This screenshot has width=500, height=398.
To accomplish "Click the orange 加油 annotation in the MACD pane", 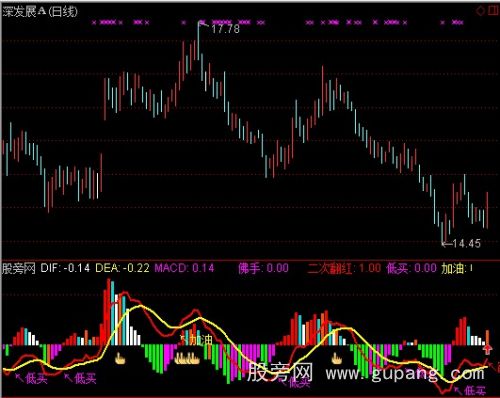I will point(201,340).
